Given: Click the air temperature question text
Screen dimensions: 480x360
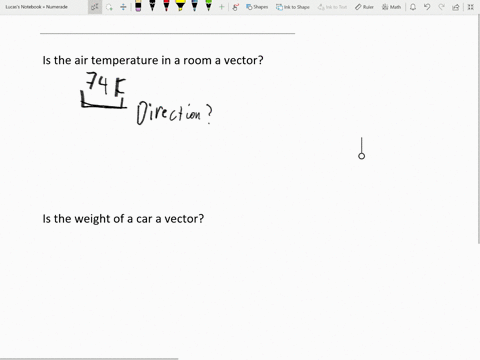Looking at the screenshot, I should pyautogui.click(x=153, y=60).
